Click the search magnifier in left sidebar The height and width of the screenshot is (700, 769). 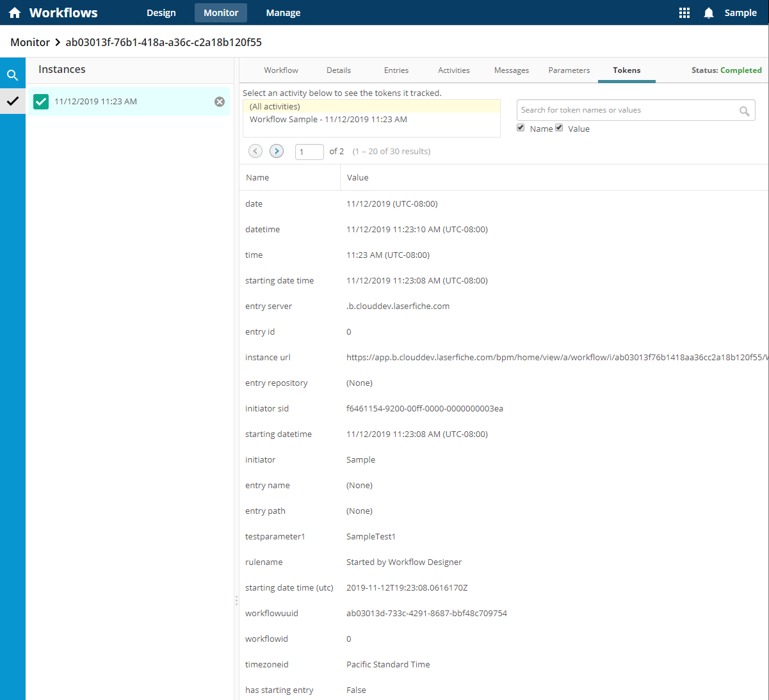pyautogui.click(x=12, y=76)
